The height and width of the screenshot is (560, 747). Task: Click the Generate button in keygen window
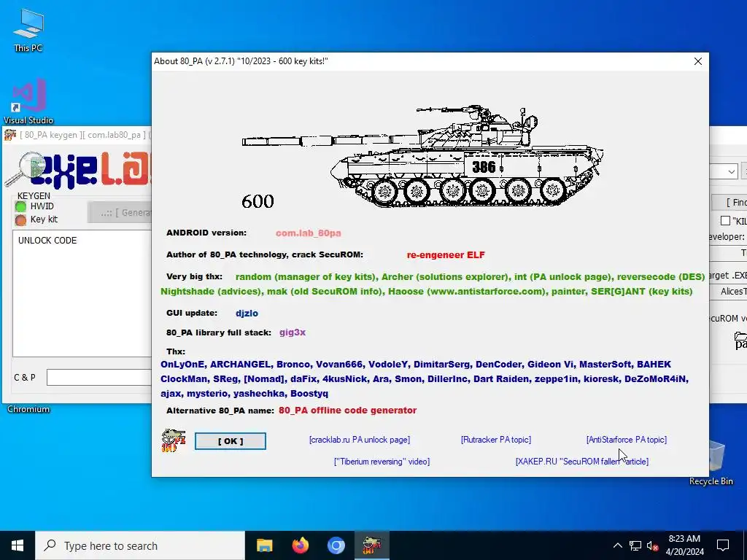(x=120, y=212)
